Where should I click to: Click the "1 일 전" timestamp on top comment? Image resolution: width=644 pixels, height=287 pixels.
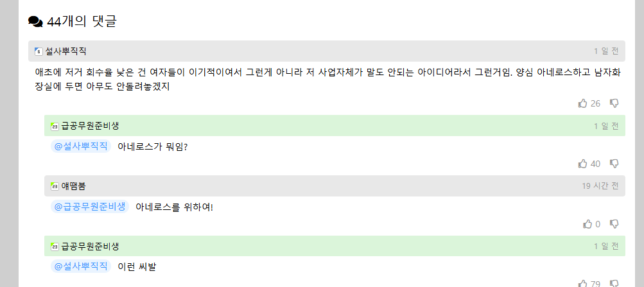606,51
